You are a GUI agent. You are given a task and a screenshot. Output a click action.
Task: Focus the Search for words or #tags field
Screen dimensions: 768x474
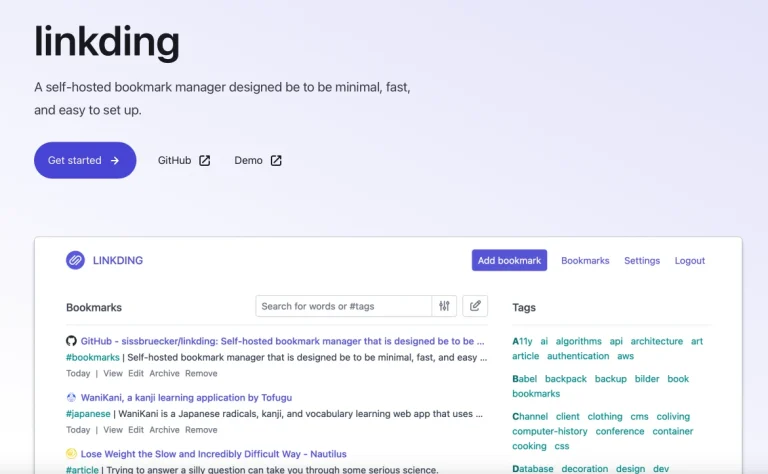point(343,306)
